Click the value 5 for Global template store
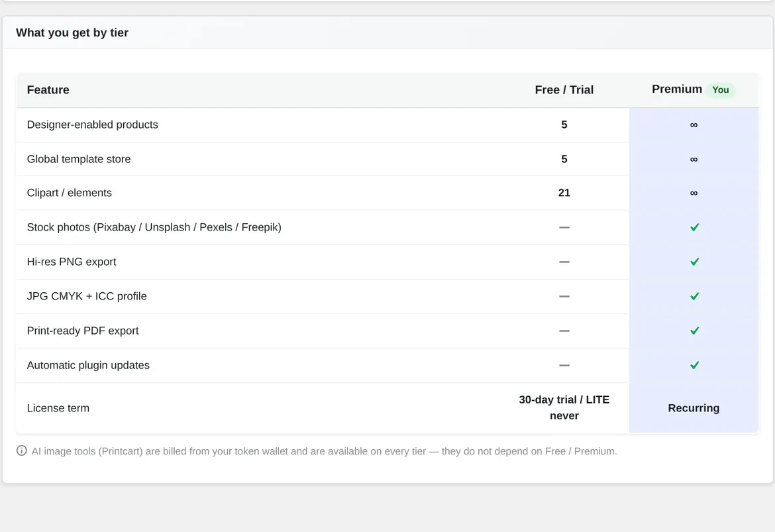Image resolution: width=775 pixels, height=532 pixels. coord(564,159)
